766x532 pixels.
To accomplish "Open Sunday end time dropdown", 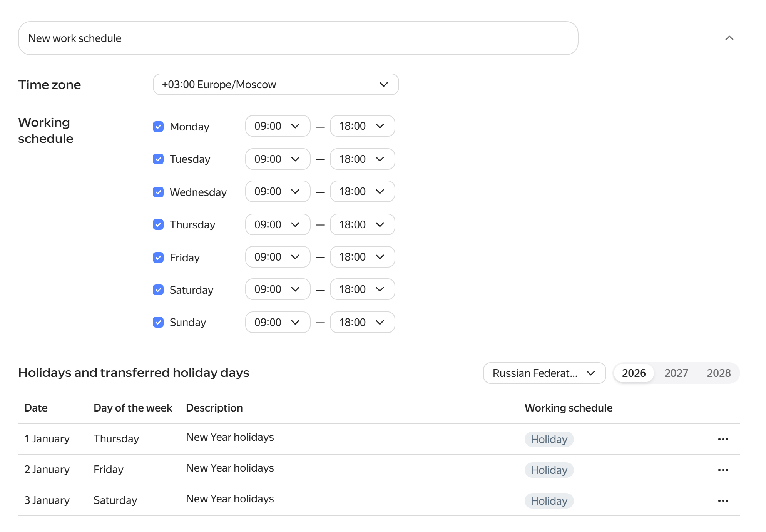I will pyautogui.click(x=362, y=322).
